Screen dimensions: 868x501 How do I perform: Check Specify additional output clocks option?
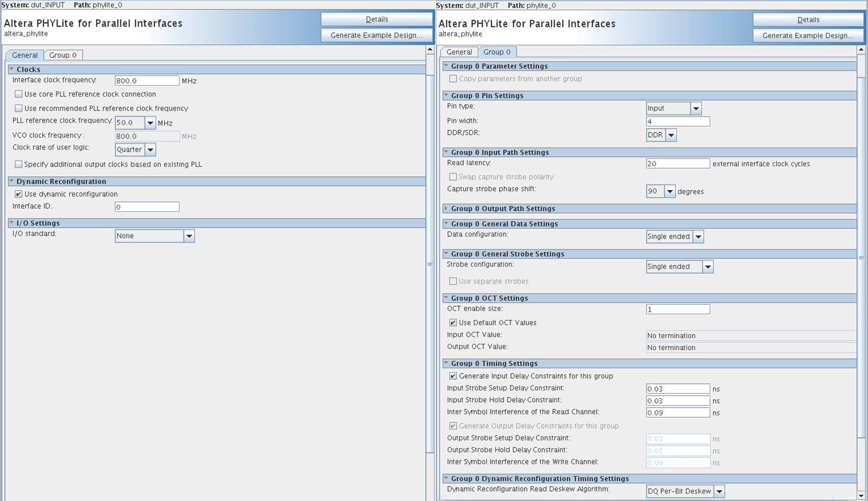click(x=19, y=164)
